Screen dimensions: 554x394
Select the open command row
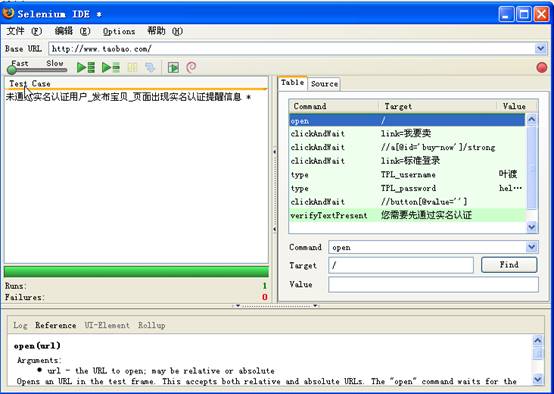pyautogui.click(x=407, y=120)
